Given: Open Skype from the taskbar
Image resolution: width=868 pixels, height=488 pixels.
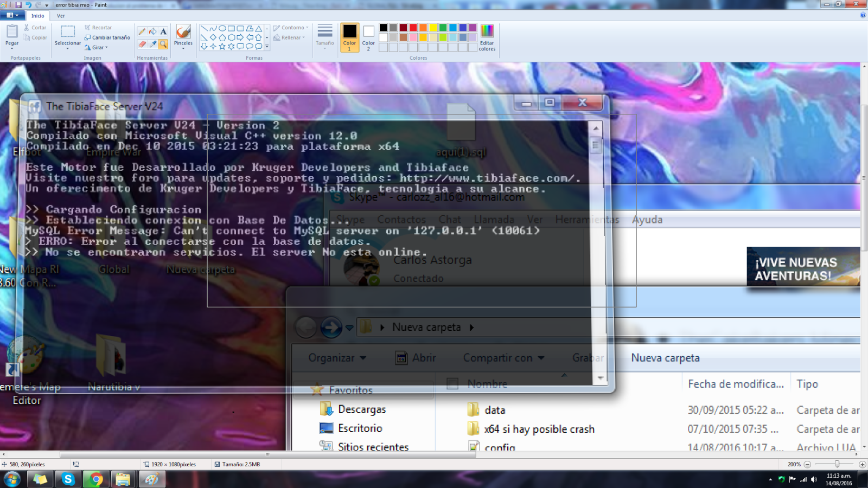Looking at the screenshot, I should (x=68, y=479).
